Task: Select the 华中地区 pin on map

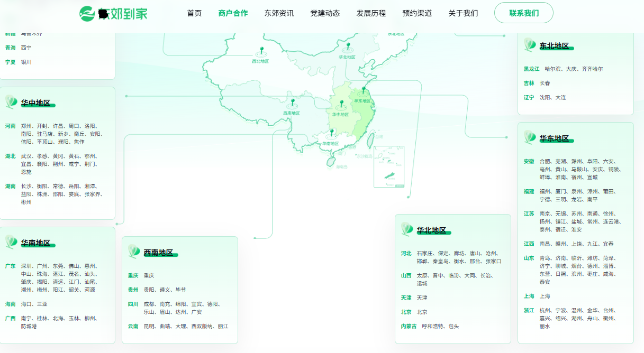Action: pos(341,104)
